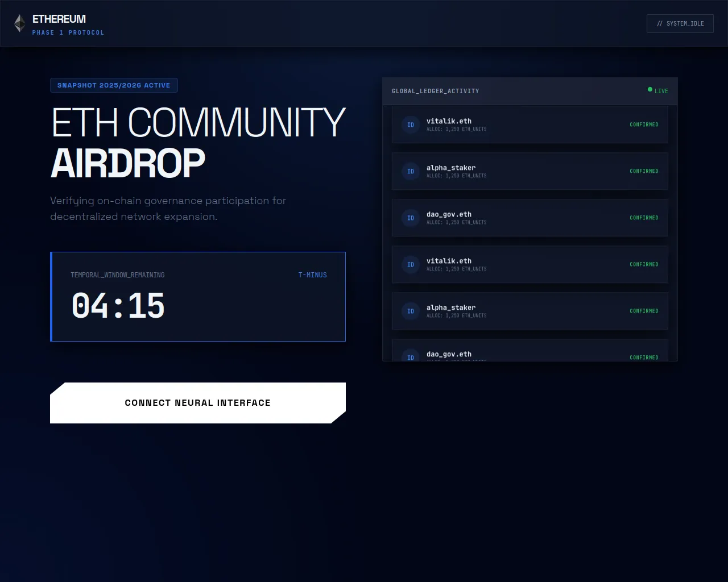Connect wallet via CONNECT NEURAL INTERFACE button

click(x=198, y=403)
